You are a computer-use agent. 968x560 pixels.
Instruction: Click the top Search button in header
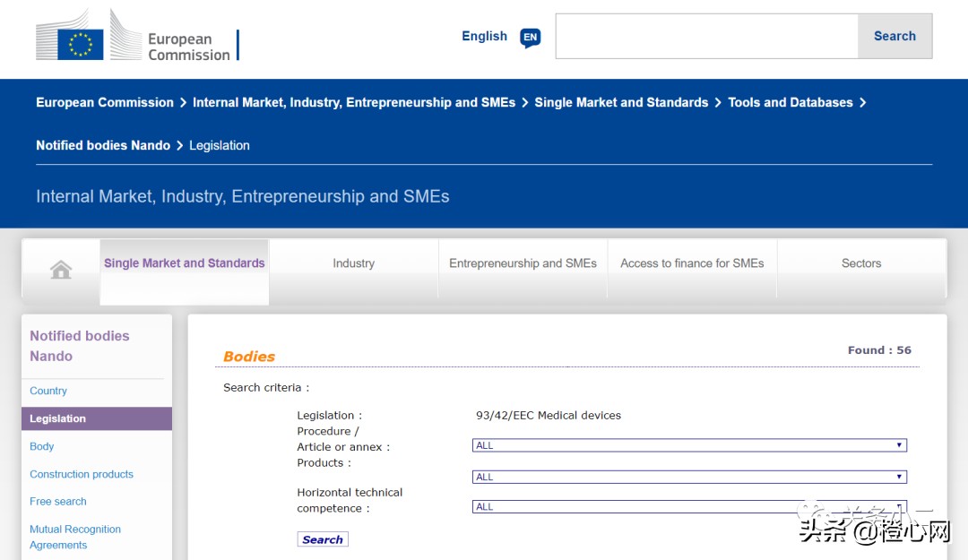click(x=895, y=36)
